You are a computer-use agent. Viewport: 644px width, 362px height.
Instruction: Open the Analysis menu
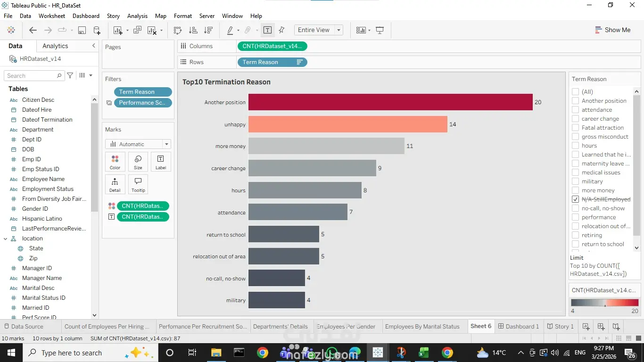[137, 16]
